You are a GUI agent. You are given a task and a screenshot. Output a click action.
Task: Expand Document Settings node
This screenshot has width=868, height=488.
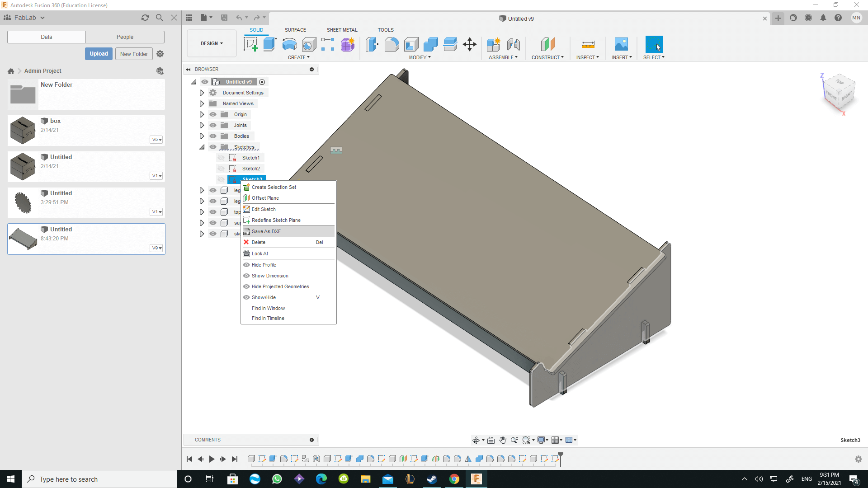[202, 93]
